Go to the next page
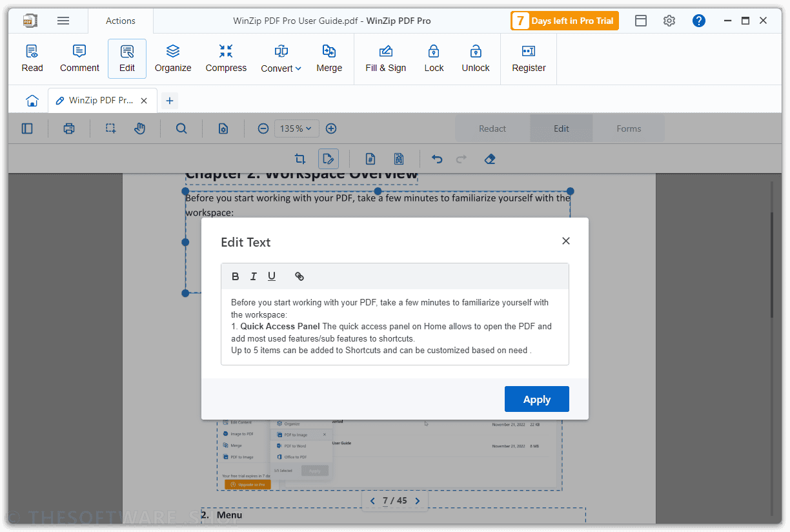Image resolution: width=790 pixels, height=532 pixels. 418,501
